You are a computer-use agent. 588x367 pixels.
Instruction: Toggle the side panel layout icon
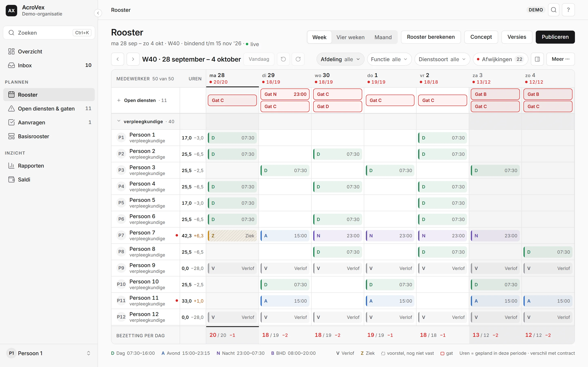pyautogui.click(x=537, y=59)
